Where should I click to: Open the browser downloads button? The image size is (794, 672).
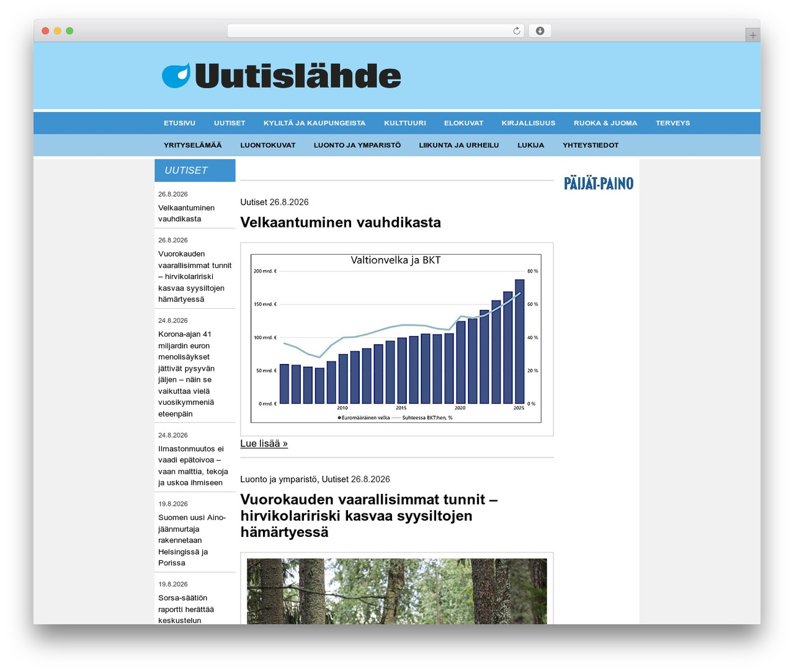point(540,31)
